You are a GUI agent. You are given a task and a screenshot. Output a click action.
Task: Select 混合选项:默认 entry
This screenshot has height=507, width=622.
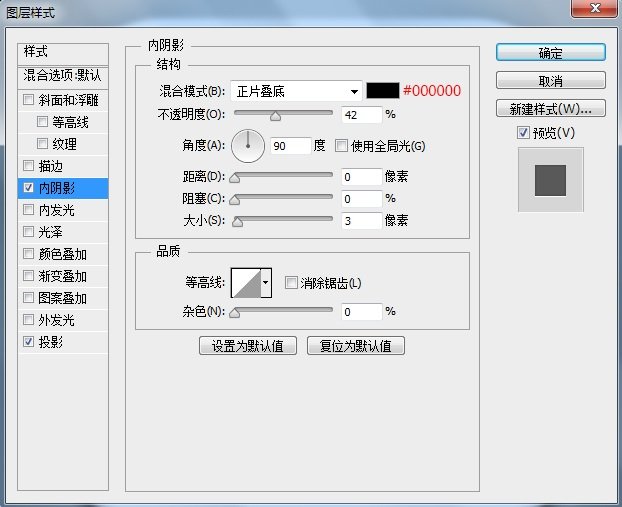(x=63, y=76)
